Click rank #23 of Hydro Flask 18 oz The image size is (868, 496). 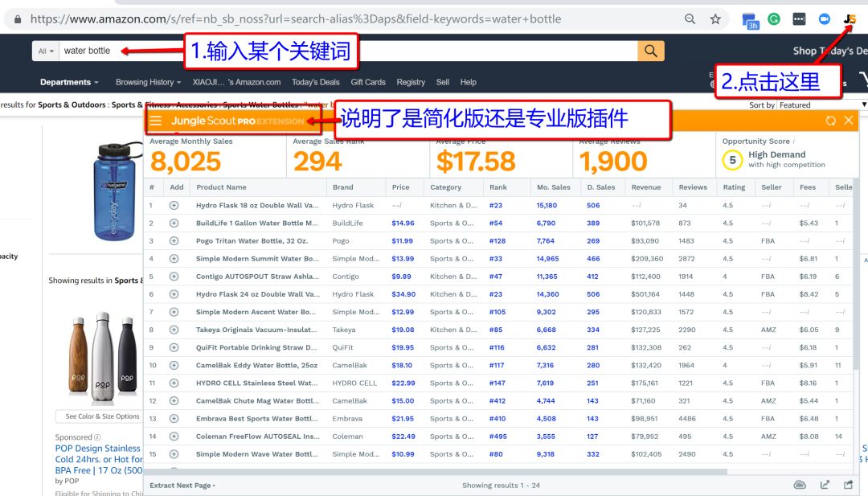[495, 205]
